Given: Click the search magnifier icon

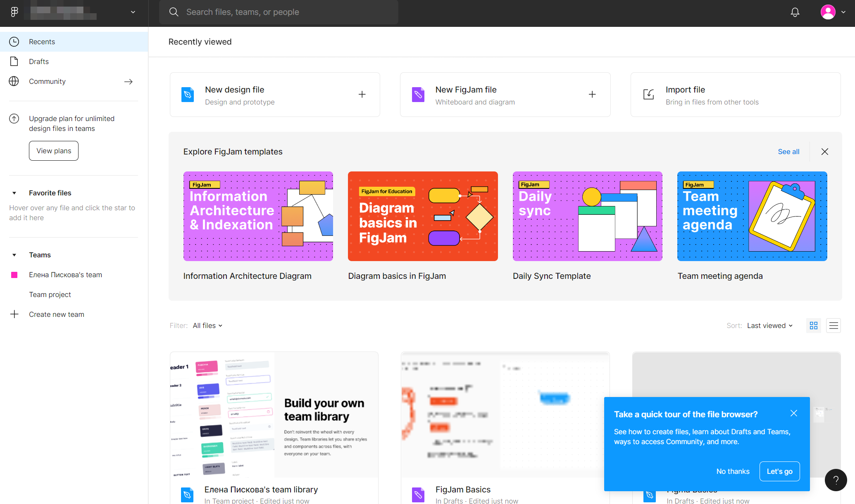Looking at the screenshot, I should [x=174, y=12].
